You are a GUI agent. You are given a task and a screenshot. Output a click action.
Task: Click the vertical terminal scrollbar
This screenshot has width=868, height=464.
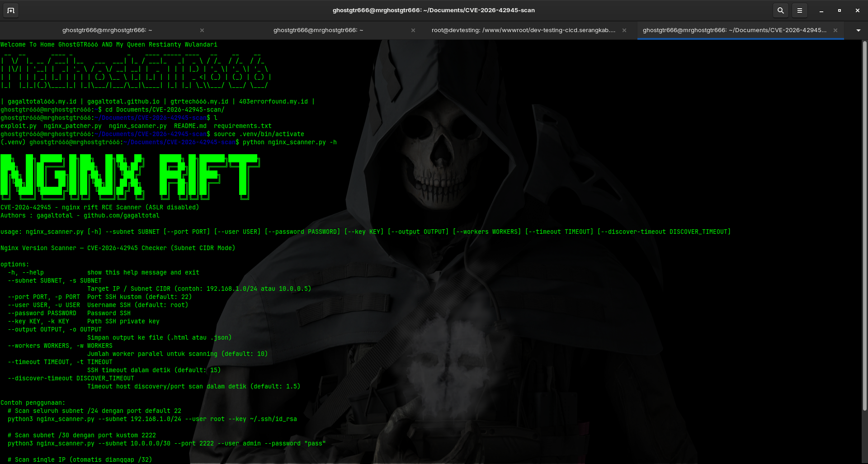point(864,226)
